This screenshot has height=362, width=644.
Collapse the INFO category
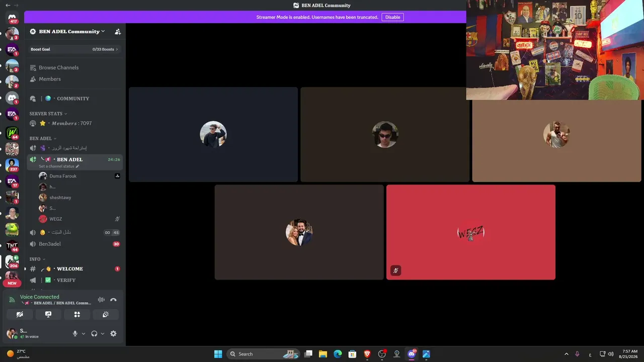click(x=37, y=259)
